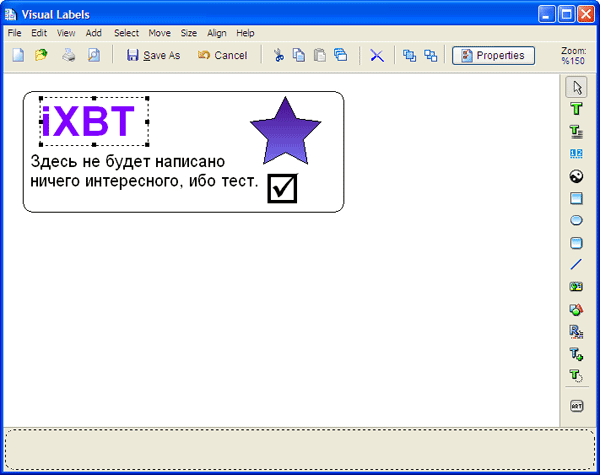Copy the selected object

[x=299, y=55]
